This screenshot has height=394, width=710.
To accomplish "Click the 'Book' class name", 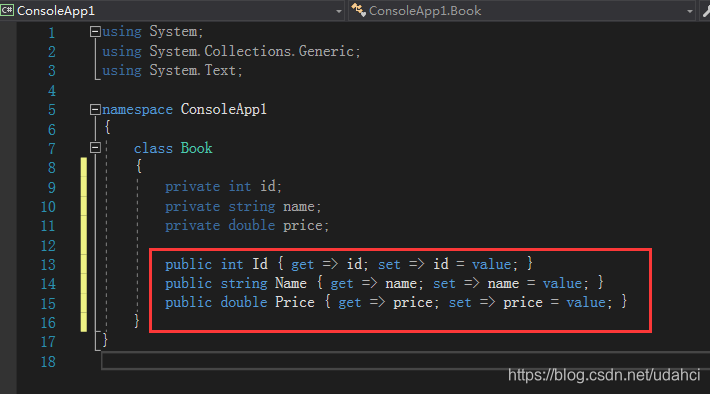I will [196, 148].
